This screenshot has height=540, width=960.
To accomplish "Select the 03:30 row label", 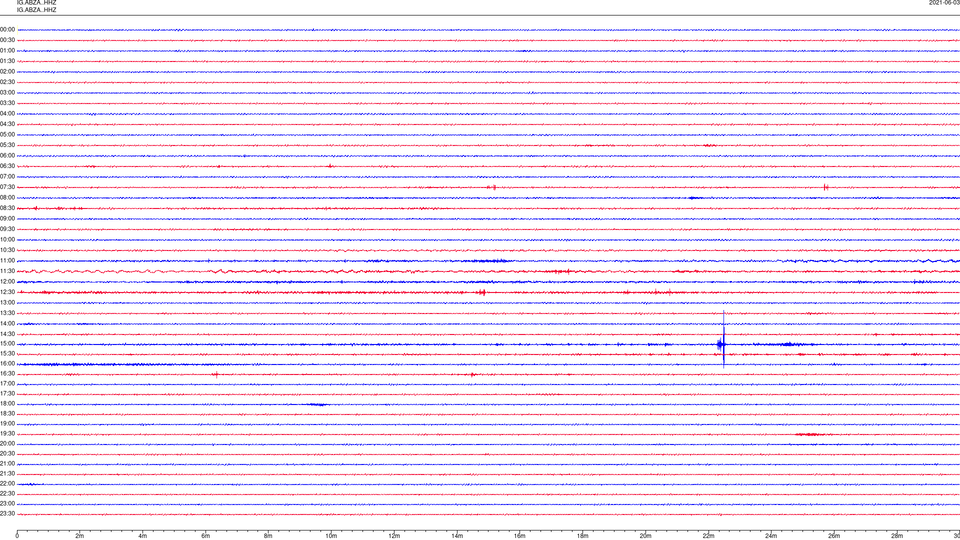I will pos(7,103).
